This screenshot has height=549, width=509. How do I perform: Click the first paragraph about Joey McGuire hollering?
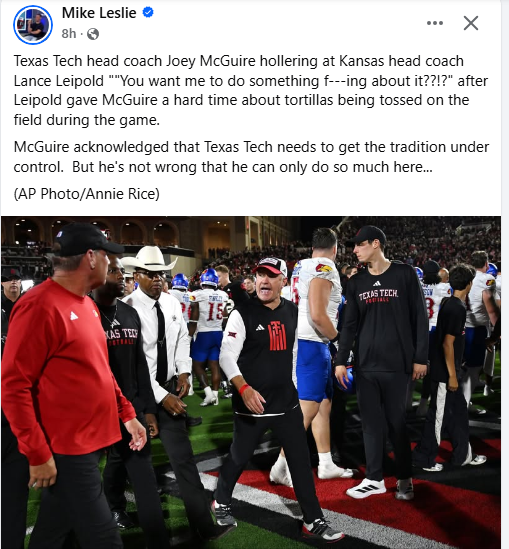tap(251, 90)
